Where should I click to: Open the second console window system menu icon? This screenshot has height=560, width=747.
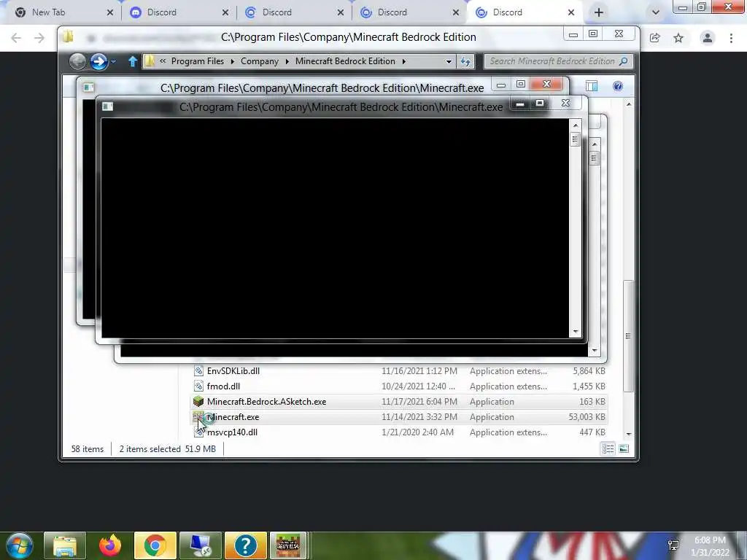pyautogui.click(x=88, y=87)
